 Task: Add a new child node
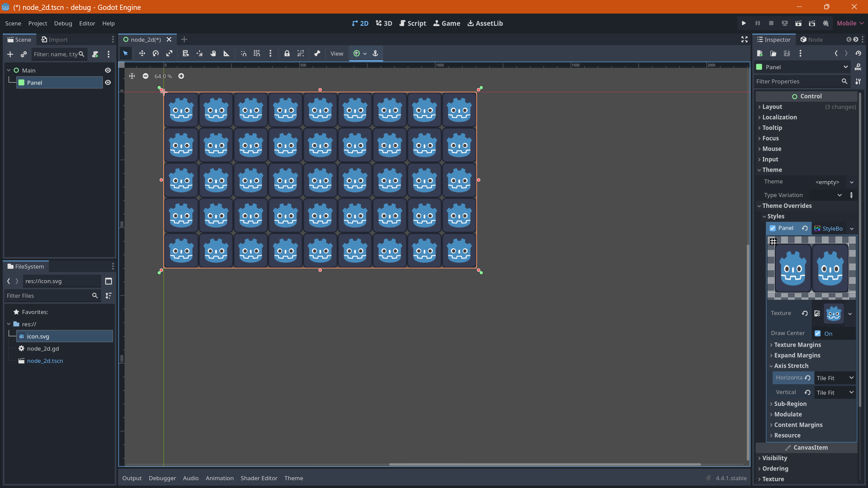(10, 54)
